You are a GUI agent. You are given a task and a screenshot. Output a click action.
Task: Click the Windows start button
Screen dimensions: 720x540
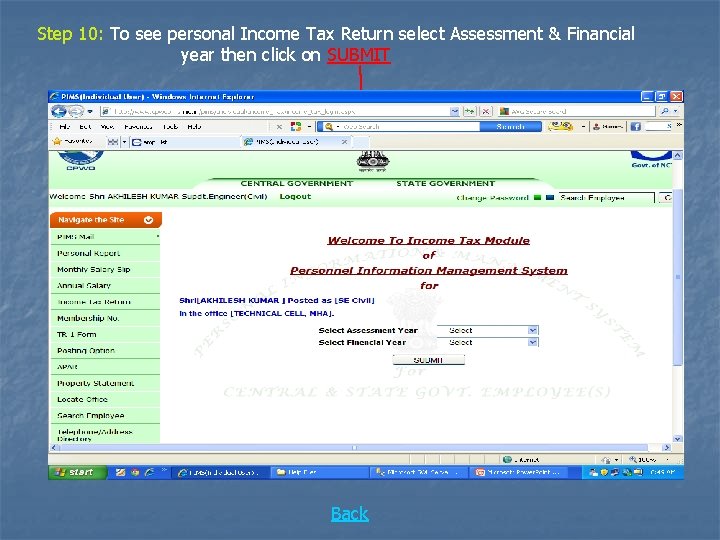[77, 472]
